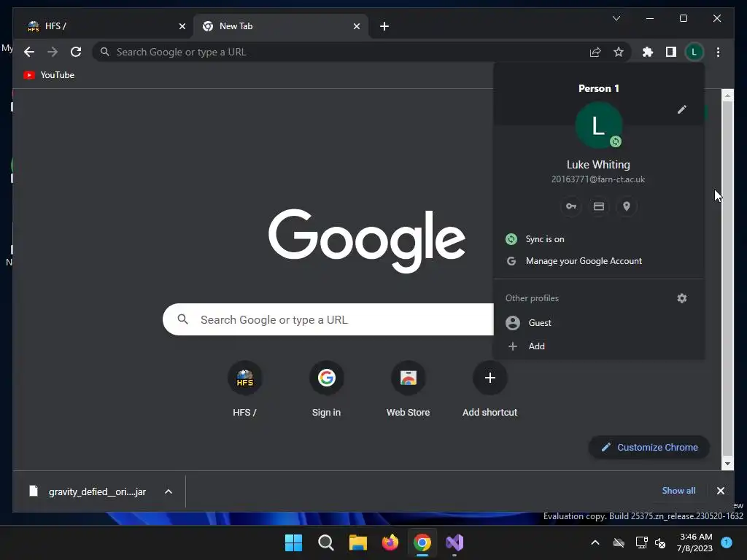Open notification badge in system tray
The height and width of the screenshot is (560, 747).
coord(727,542)
